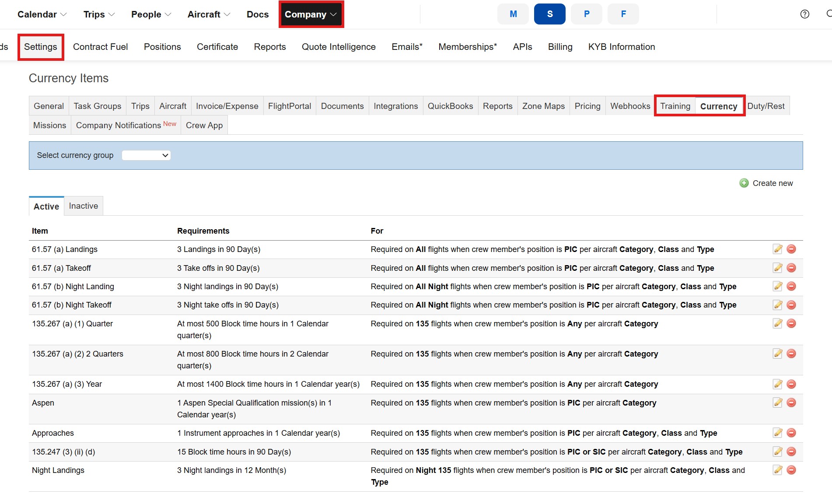The height and width of the screenshot is (504, 832).
Task: Expand the Trips top menu
Action: (x=99, y=14)
